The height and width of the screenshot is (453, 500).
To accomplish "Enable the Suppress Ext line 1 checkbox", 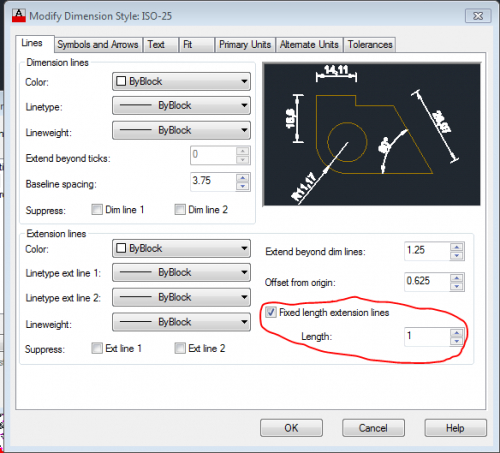I will click(97, 348).
